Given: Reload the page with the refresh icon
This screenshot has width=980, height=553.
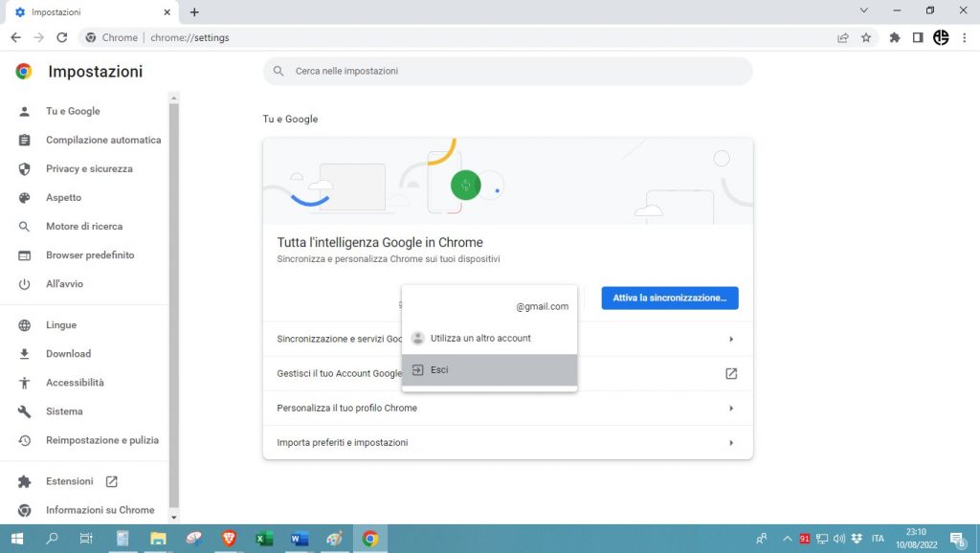Looking at the screenshot, I should (62, 38).
